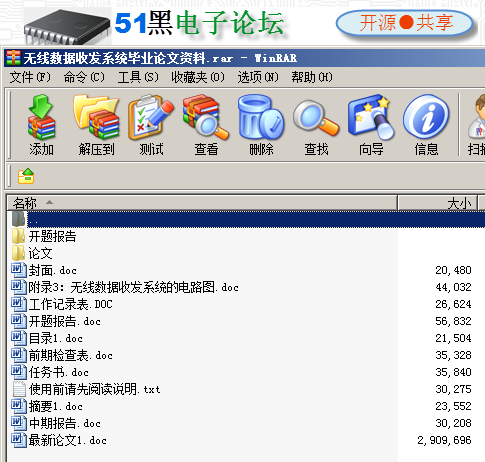The height and width of the screenshot is (462, 485).
Task: Click size value 44,032
Action: (x=453, y=287)
